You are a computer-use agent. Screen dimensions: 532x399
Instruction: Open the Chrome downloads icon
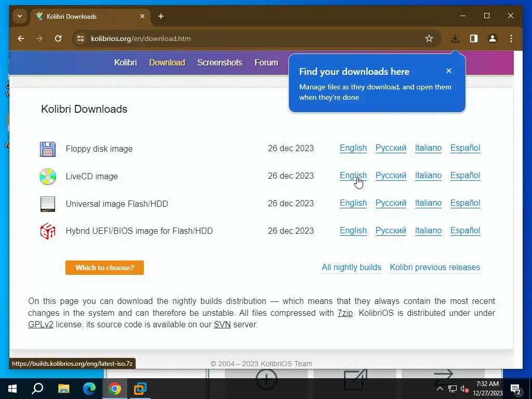point(455,38)
